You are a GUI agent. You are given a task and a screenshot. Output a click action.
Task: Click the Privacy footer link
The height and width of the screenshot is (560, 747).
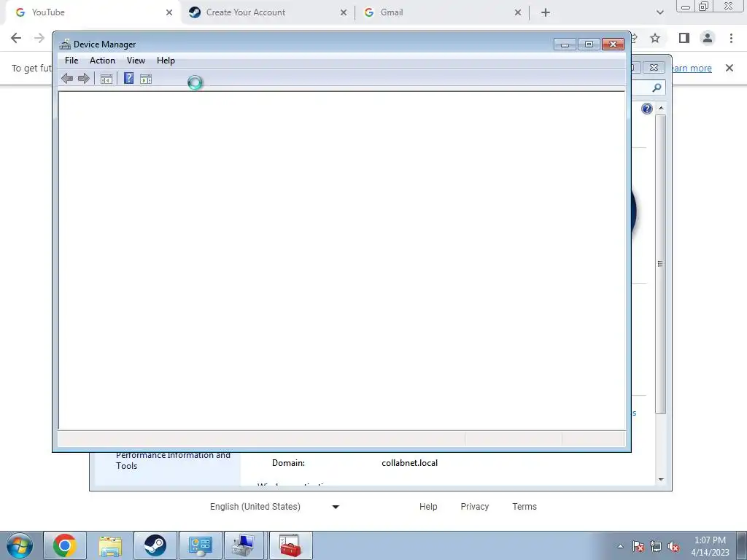[474, 507]
